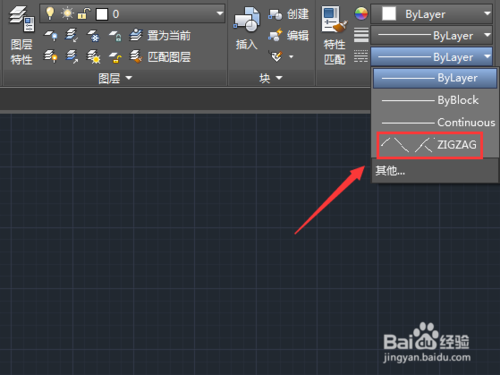The height and width of the screenshot is (375, 500).
Task: Click the edit attributes icon
Action: 276,56
